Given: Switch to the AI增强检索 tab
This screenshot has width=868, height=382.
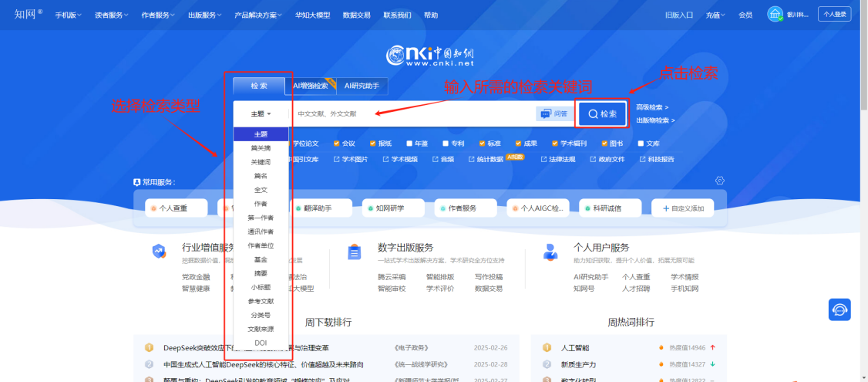Looking at the screenshot, I should click(x=311, y=86).
